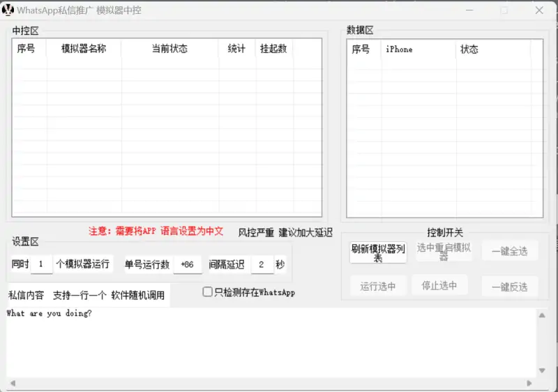Click the text area scroll down arrow
The width and height of the screenshot is (558, 392).
click(x=542, y=370)
